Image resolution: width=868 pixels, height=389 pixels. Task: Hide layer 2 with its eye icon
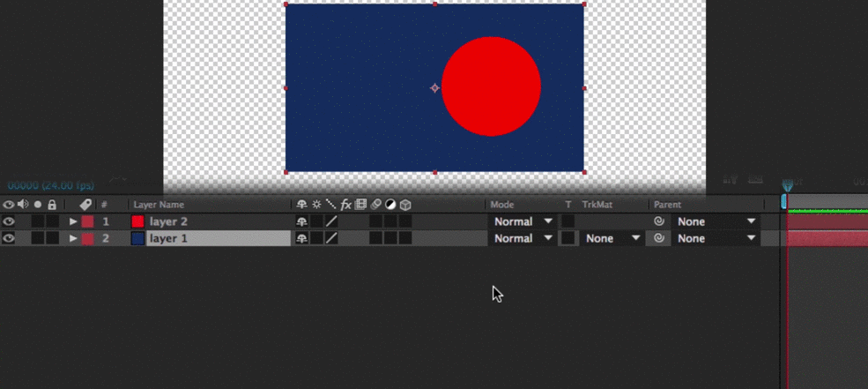click(8, 221)
